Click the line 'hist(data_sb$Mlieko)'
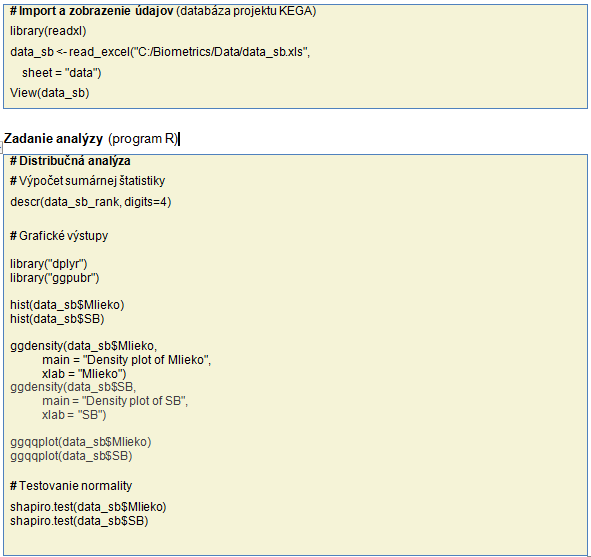591x557 pixels. 67,305
